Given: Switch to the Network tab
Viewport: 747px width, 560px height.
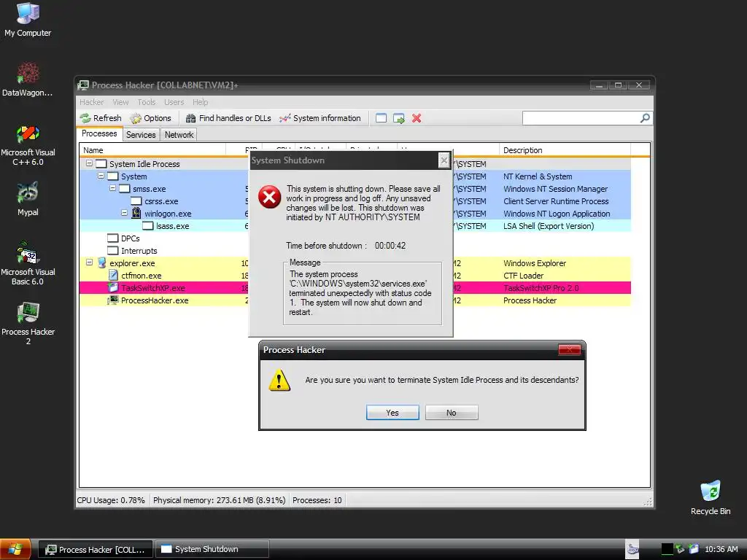Looking at the screenshot, I should (x=179, y=135).
